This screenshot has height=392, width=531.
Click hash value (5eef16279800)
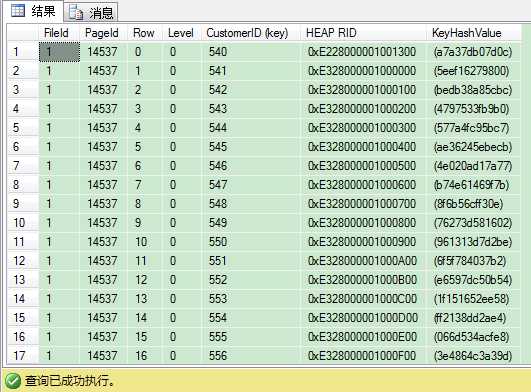(x=473, y=71)
